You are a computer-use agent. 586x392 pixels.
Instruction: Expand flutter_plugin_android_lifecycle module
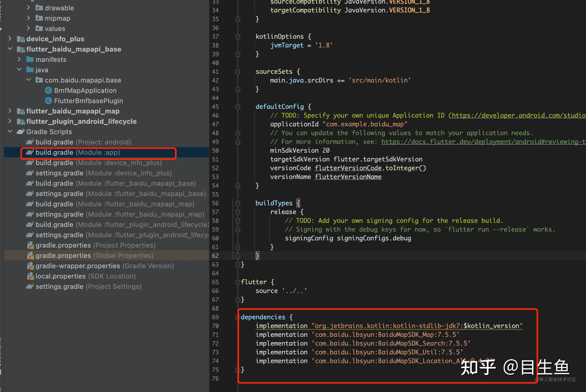click(10, 121)
